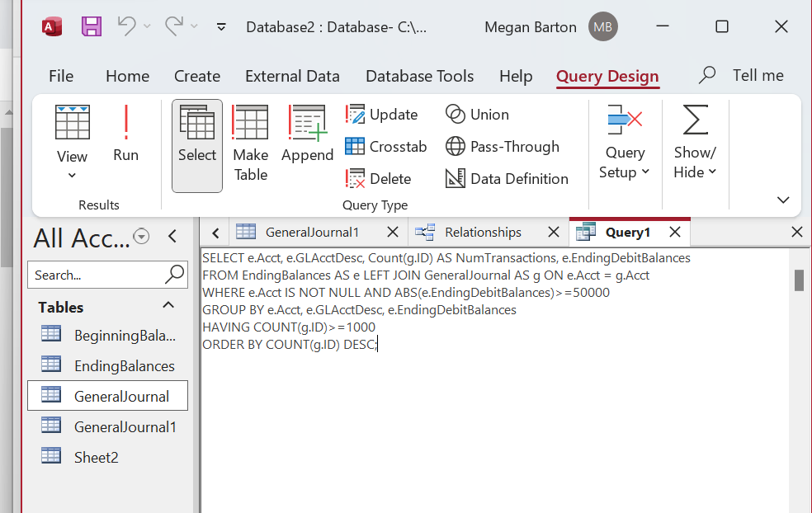
Task: Open the Database Tools ribbon tab
Action: [x=419, y=76]
